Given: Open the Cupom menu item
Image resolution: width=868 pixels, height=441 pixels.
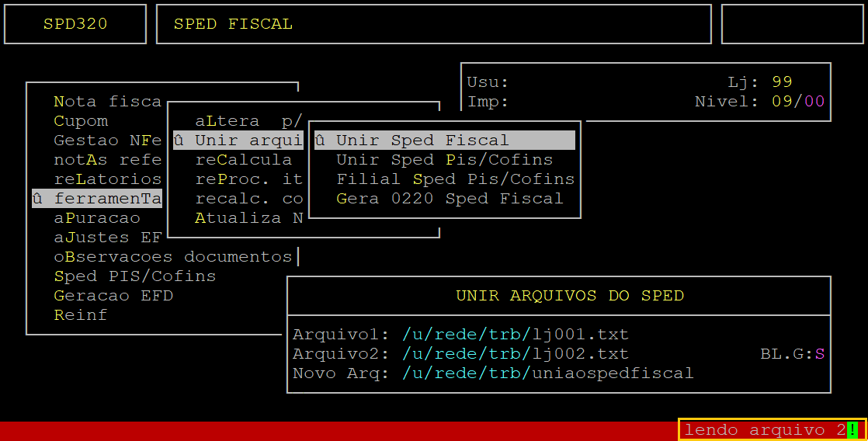Looking at the screenshot, I should 81,121.
